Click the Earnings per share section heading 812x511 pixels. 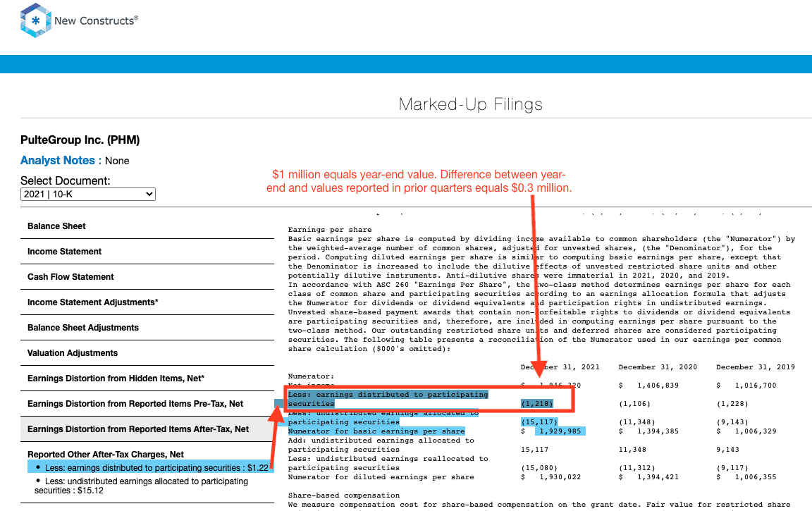tap(330, 230)
